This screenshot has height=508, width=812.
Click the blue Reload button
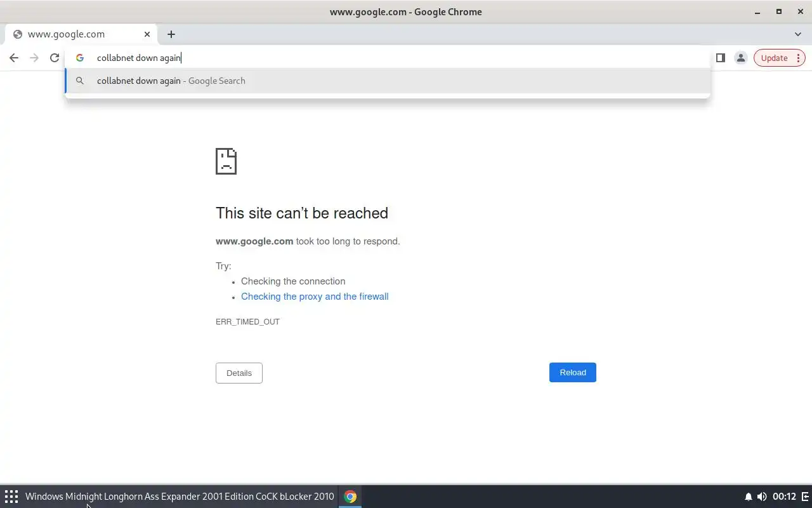click(x=573, y=372)
